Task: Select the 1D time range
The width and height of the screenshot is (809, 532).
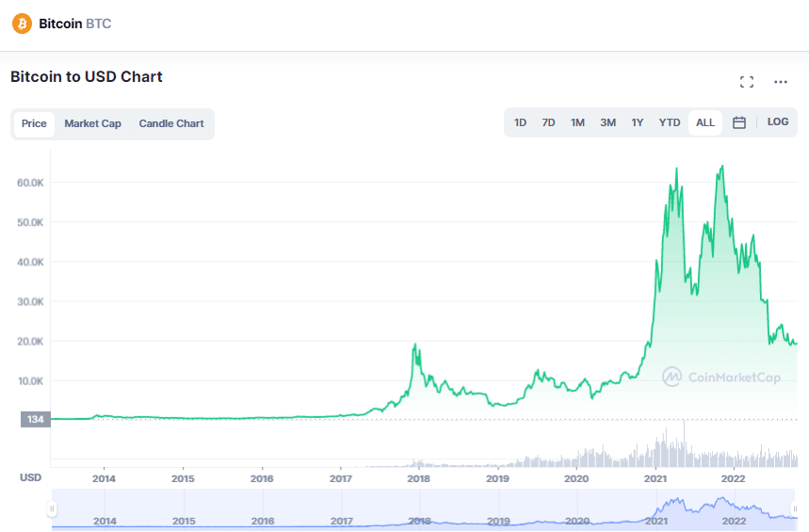Action: click(x=520, y=122)
